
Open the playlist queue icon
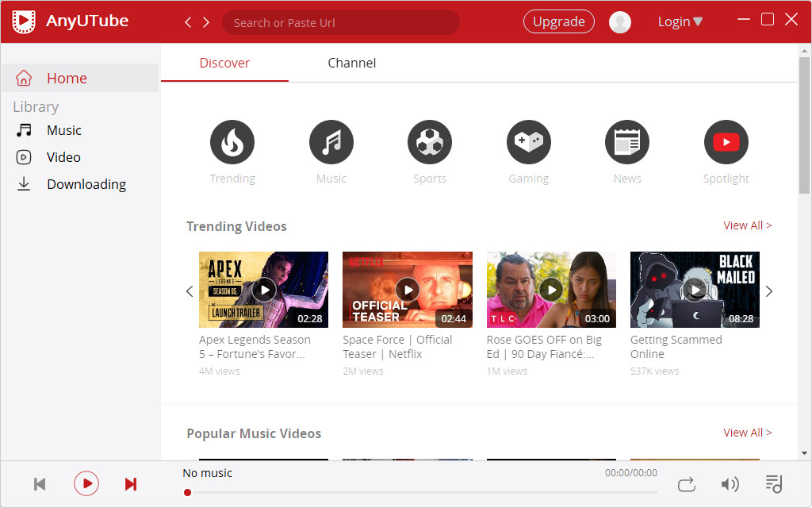[774, 483]
